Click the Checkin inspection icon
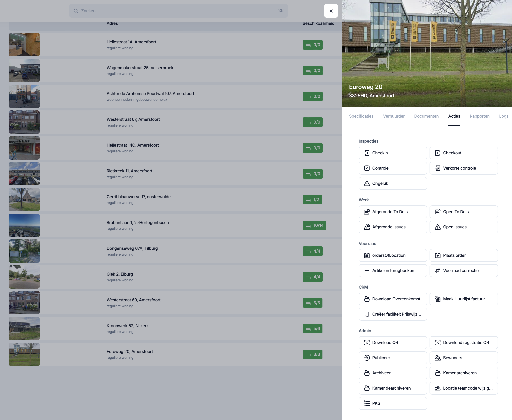This screenshot has height=420, width=512. tap(367, 153)
